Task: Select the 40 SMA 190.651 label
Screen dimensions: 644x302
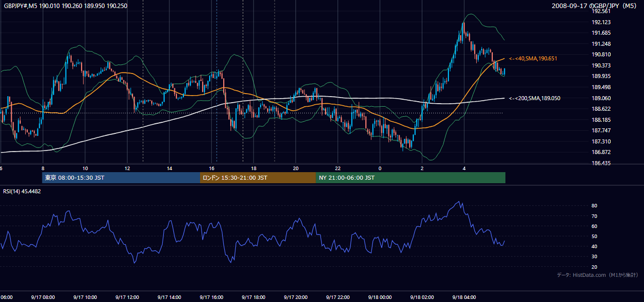Action: [533, 59]
